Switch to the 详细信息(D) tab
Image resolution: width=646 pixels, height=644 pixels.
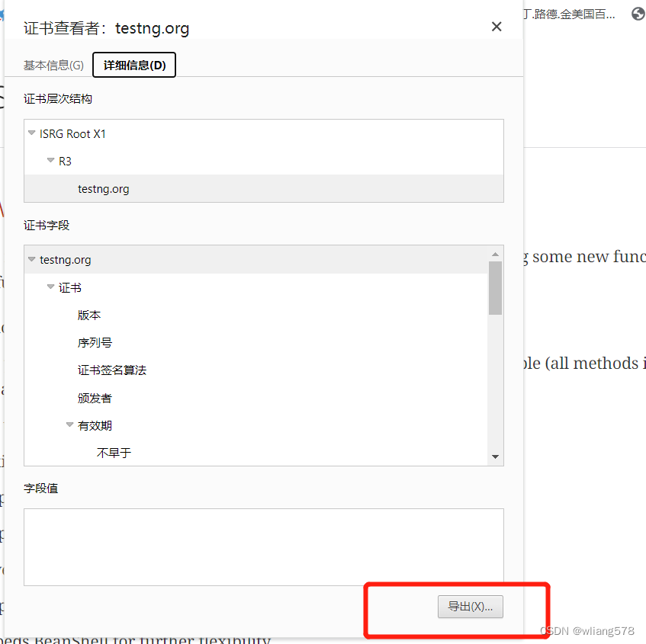coord(134,65)
